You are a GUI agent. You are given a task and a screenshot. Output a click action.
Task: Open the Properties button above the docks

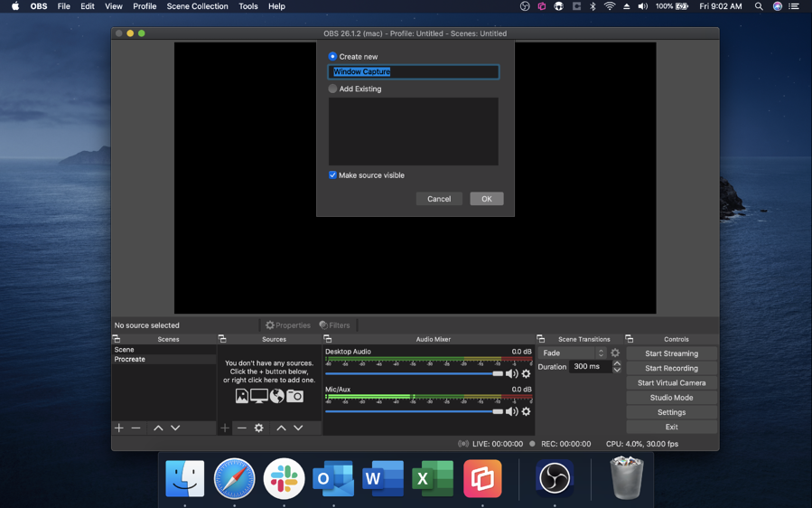tap(288, 325)
